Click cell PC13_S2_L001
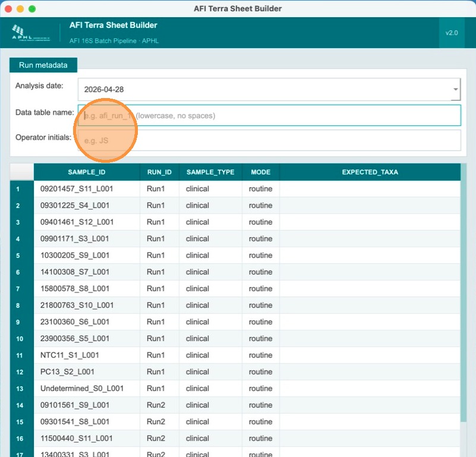476x457 pixels. click(87, 372)
